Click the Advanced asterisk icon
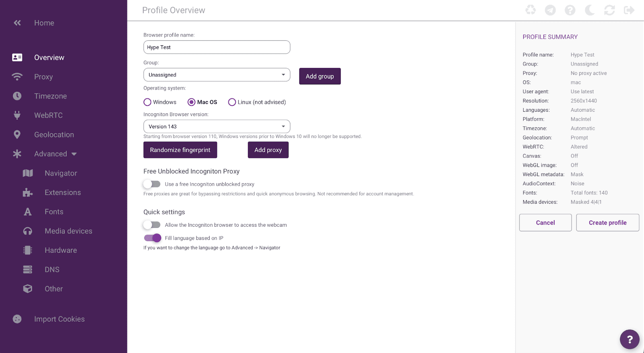Viewport: 644px width, 353px height. [x=17, y=154]
